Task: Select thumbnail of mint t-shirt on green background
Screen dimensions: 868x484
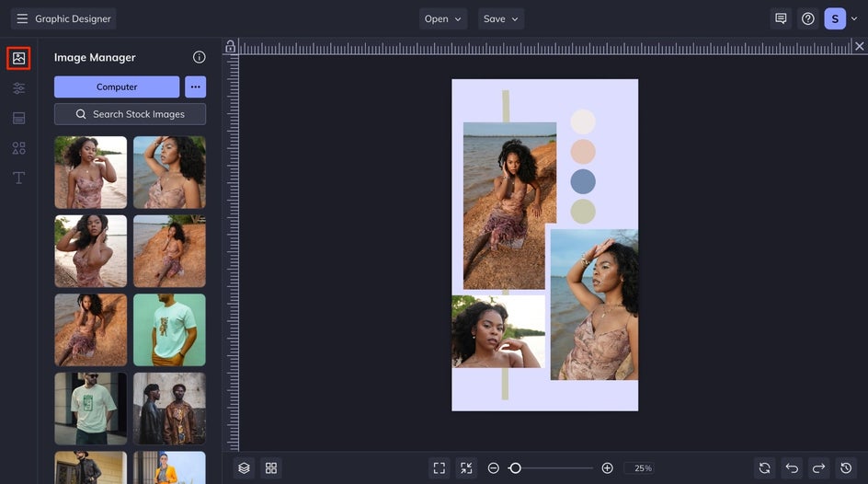Action: [x=169, y=330]
